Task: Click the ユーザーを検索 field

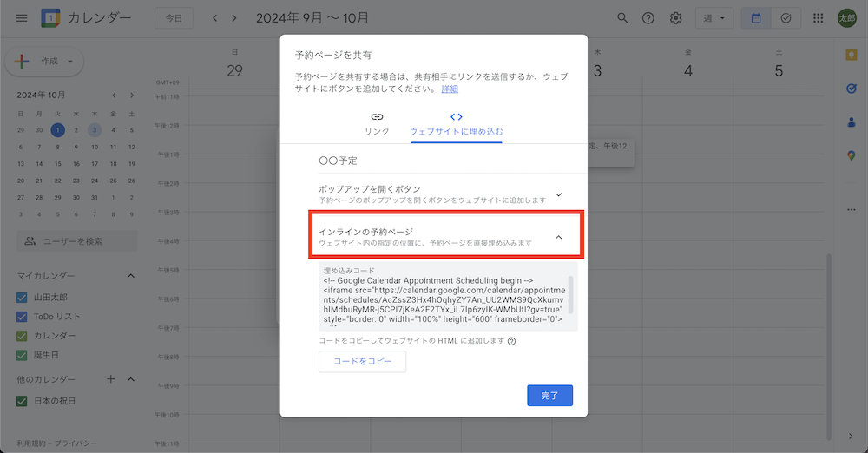Action: (77, 240)
